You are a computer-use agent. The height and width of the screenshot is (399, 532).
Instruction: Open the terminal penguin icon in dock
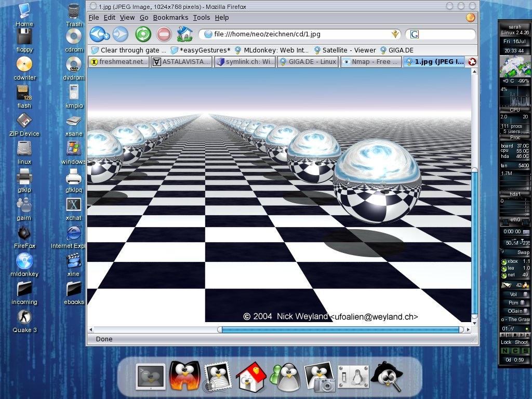click(151, 376)
